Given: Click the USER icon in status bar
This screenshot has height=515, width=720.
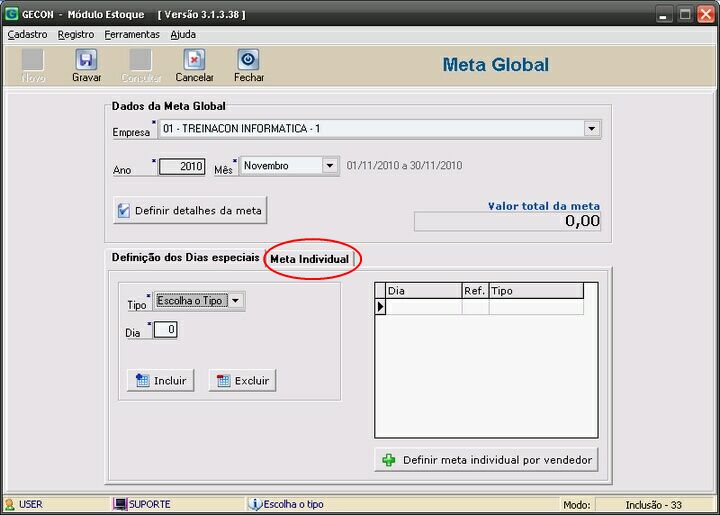Looking at the screenshot, I should click(x=10, y=504).
